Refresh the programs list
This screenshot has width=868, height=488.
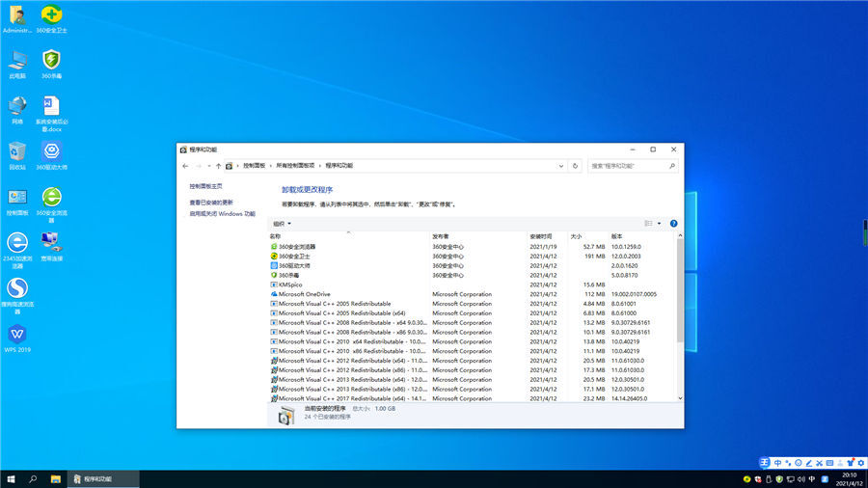click(x=575, y=166)
